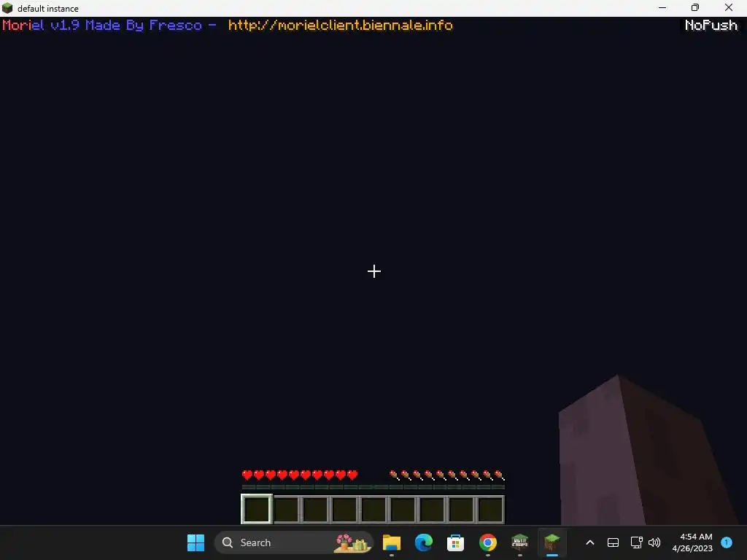Screen dimensions: 747x560
Task: Open the volume speaker tray icon
Action: click(654, 542)
